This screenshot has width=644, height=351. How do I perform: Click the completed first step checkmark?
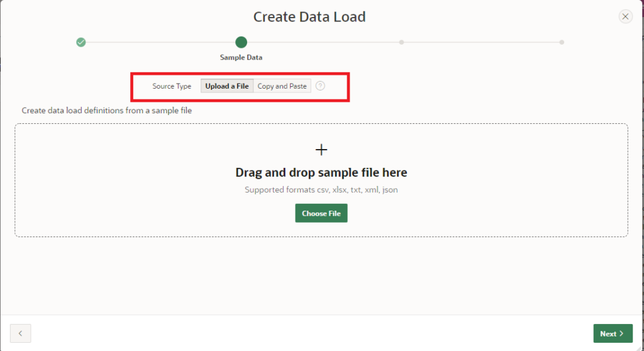point(80,42)
